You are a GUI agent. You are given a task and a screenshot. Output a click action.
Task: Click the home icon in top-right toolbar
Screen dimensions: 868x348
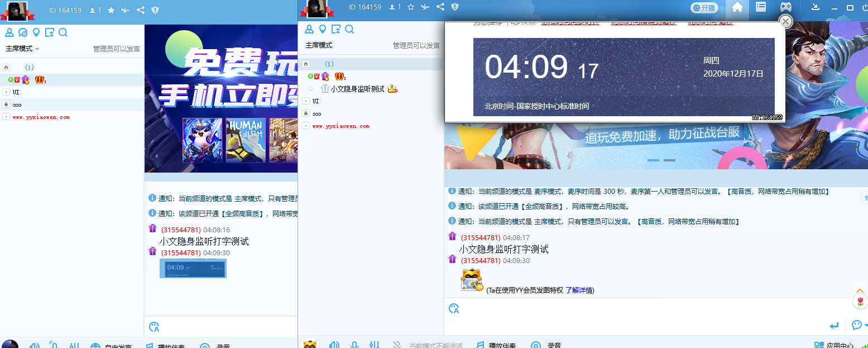point(737,7)
